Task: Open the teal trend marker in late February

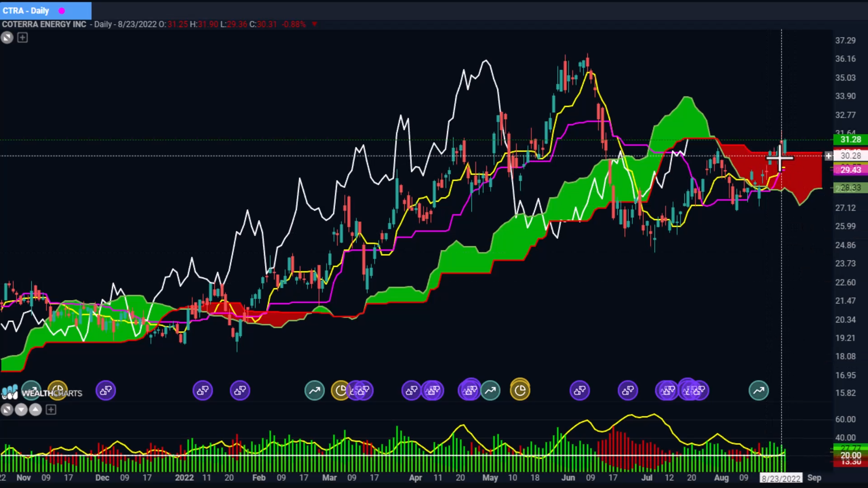Action: [x=315, y=390]
